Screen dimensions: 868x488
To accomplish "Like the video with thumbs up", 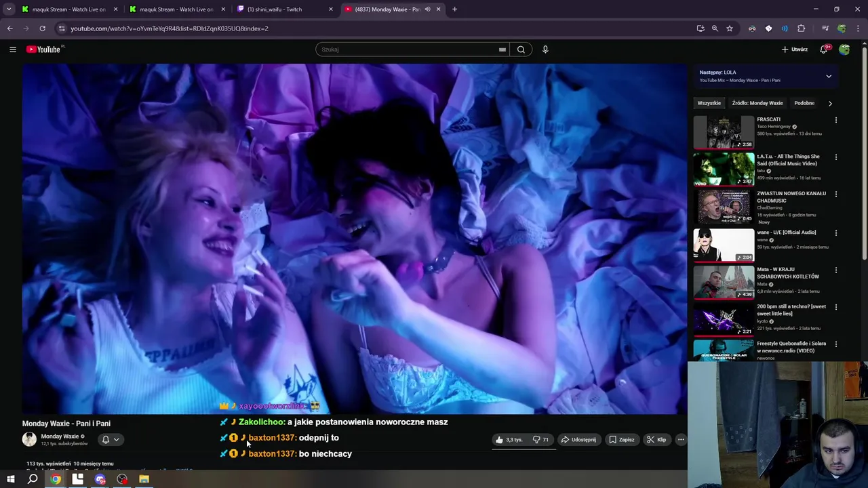I will click(x=509, y=440).
